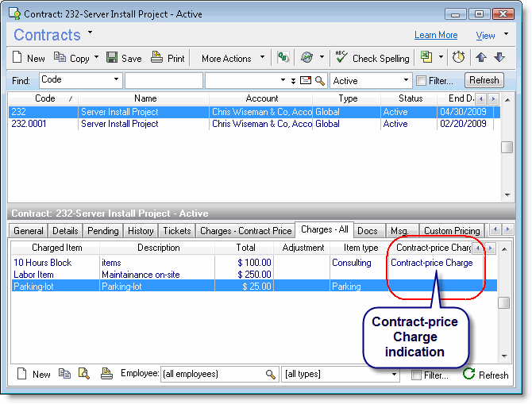This screenshot has width=532, height=404.
Task: Open the (all types) dropdown
Action: 394,374
